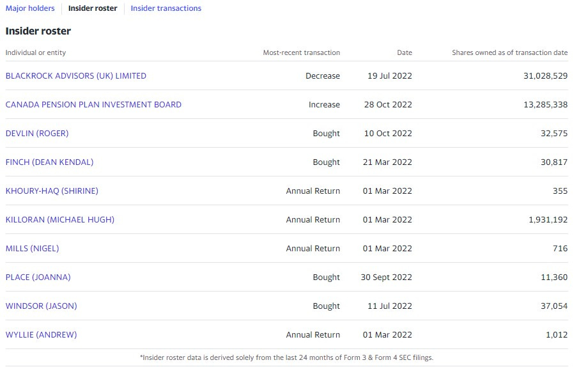
Task: Click 'Annual Return' in the Khoury-Haq row
Action: point(313,191)
